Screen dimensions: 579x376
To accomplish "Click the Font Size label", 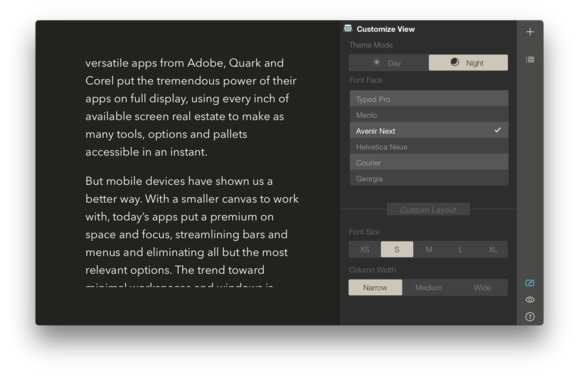I will point(364,232).
